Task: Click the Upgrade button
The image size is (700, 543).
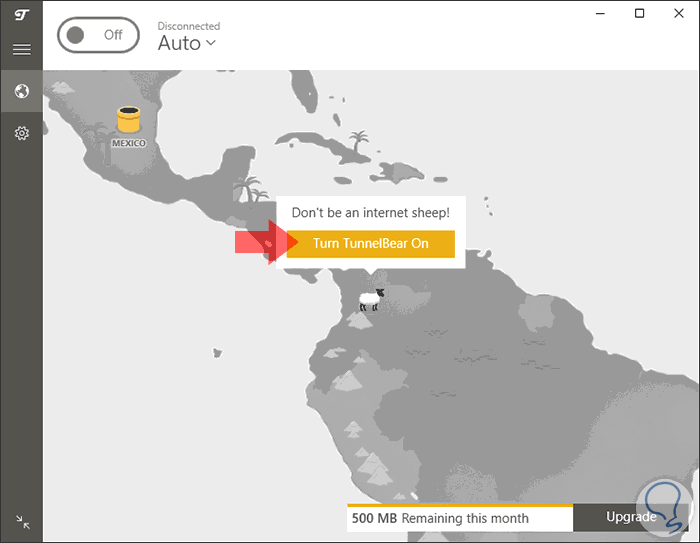Action: pyautogui.click(x=631, y=517)
